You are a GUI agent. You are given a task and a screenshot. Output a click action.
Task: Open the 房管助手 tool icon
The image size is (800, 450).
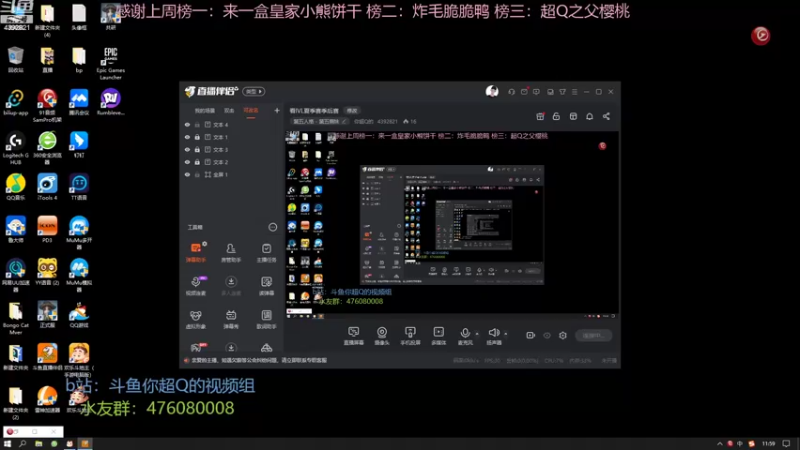[231, 252]
